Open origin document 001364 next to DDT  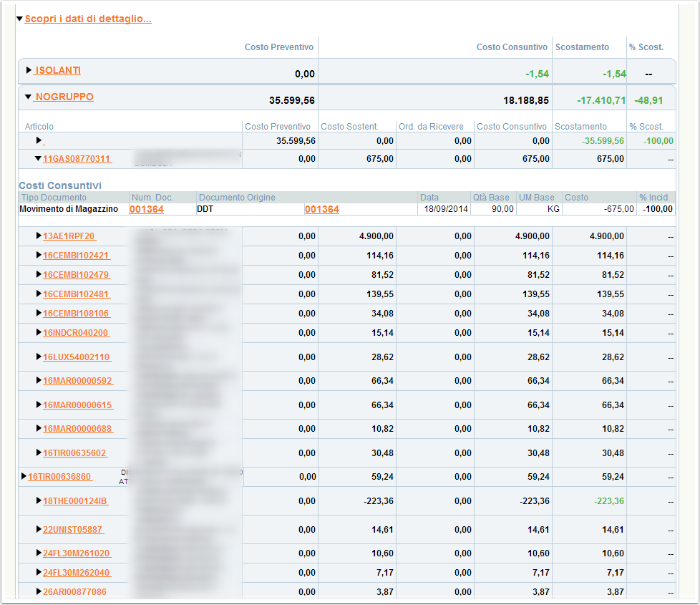coord(321,209)
